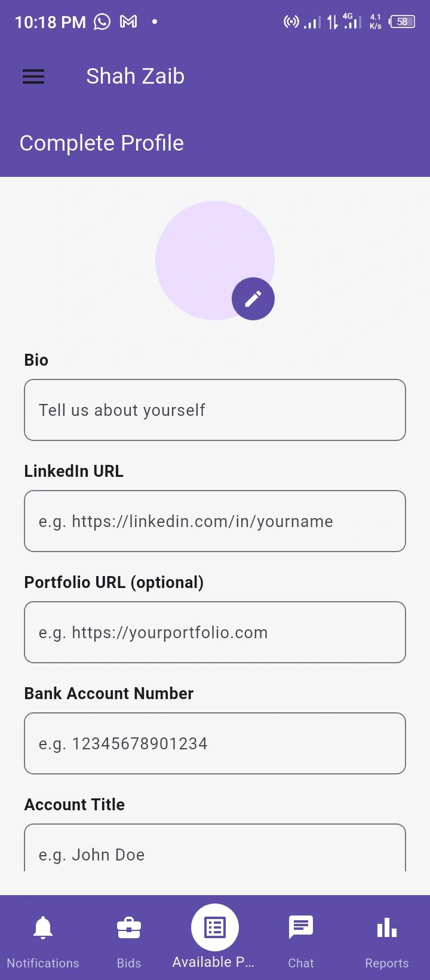This screenshot has height=980, width=430.
Task: Tap the battery indicator icon
Action: click(402, 22)
